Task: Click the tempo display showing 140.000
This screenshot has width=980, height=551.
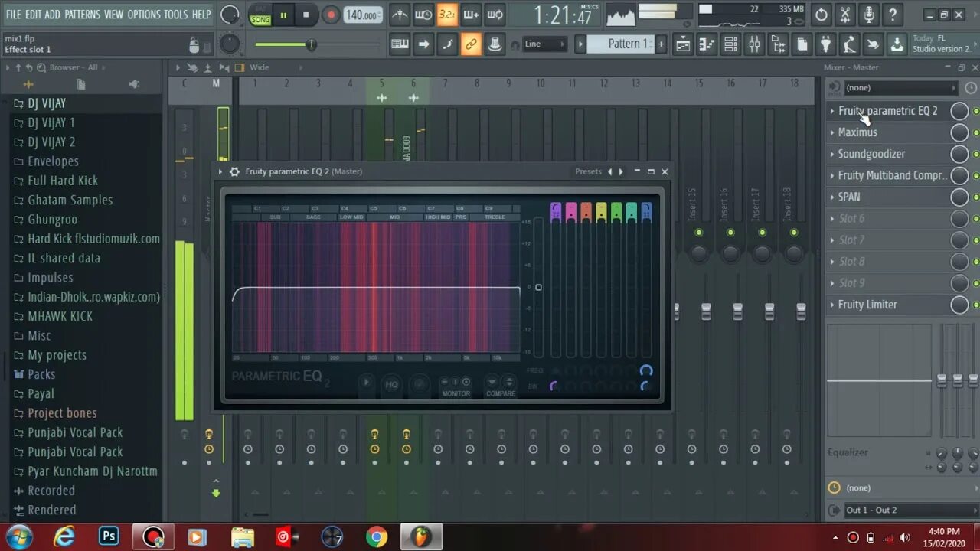Action: point(361,13)
